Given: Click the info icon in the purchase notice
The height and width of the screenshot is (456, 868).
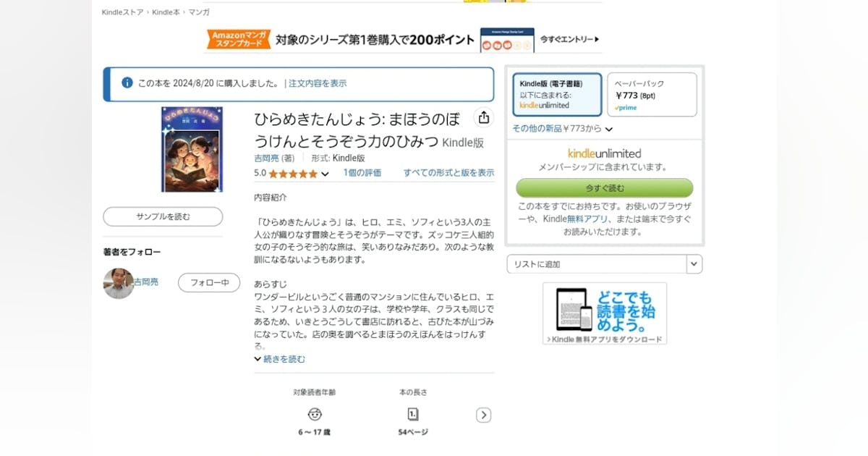Looking at the screenshot, I should point(127,83).
